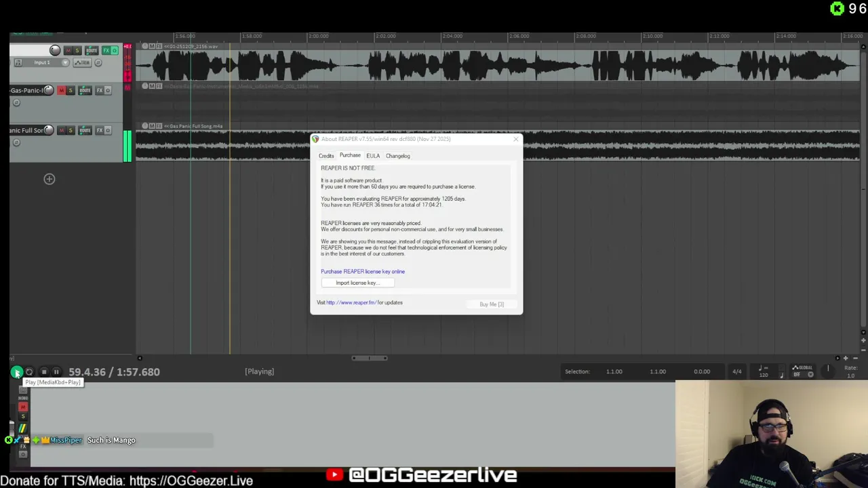The image size is (868, 488).
Task: Toggle phase button on first track
Action: point(99,62)
